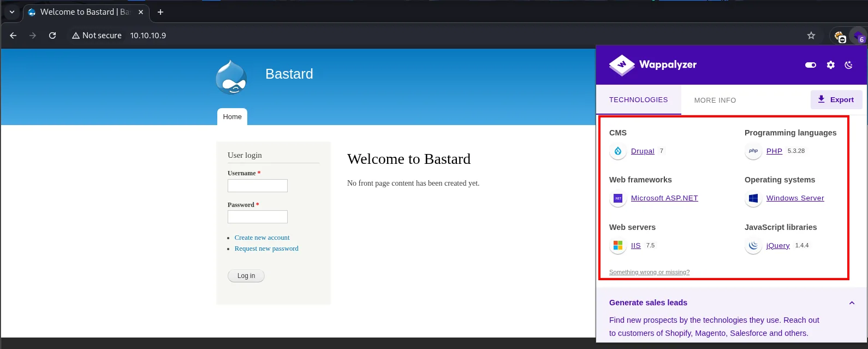Screen dimensions: 868x349
Task: Select the Home tab on Bastard site
Action: [x=232, y=117]
